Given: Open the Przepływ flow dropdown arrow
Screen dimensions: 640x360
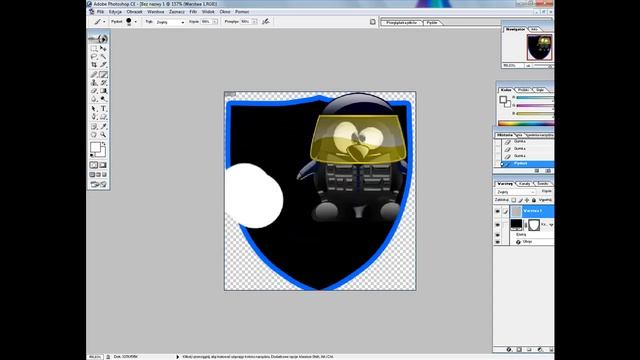Looking at the screenshot, I should coord(254,22).
